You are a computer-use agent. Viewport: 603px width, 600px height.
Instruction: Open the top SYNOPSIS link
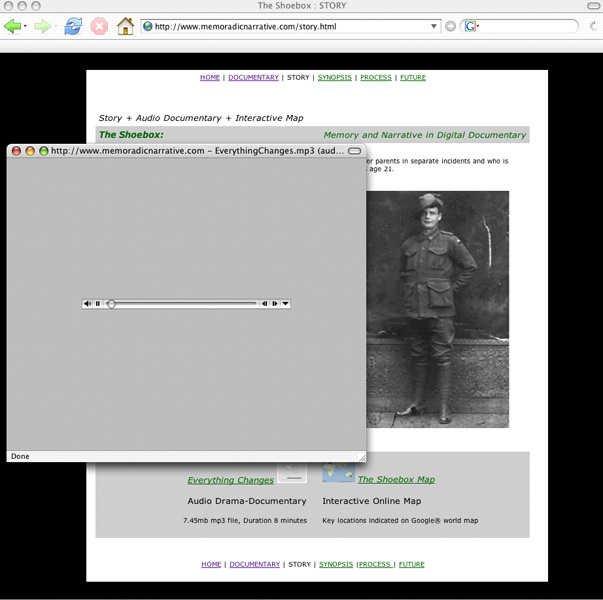point(335,77)
